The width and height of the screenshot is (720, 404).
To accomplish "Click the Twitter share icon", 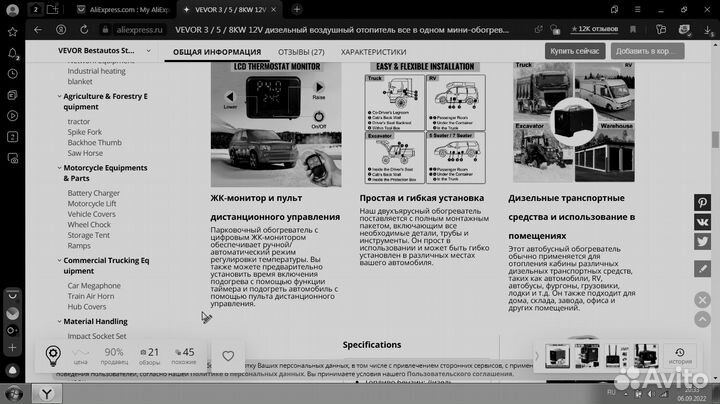I will click(x=703, y=242).
